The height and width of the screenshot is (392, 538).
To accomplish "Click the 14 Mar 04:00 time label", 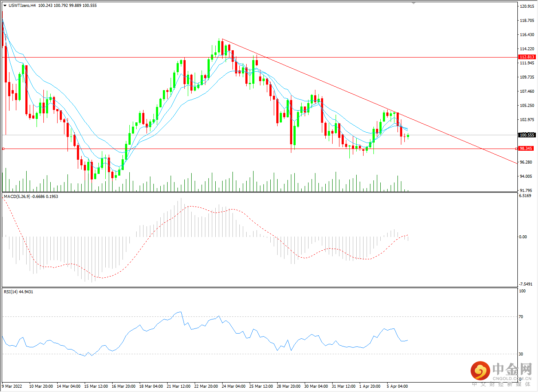I will point(69,386).
